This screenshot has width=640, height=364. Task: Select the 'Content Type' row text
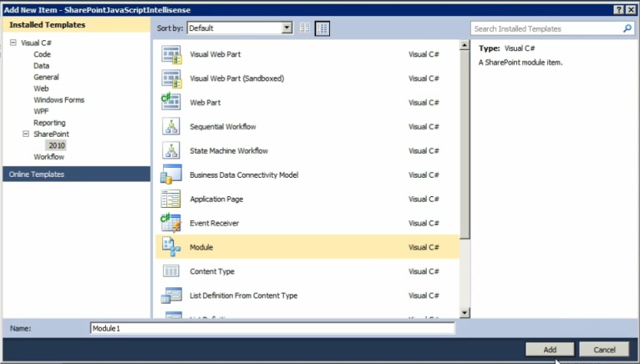[x=212, y=271]
